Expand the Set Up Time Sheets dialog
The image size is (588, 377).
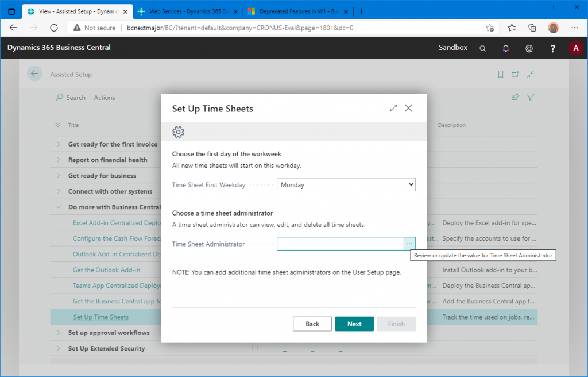pos(393,108)
